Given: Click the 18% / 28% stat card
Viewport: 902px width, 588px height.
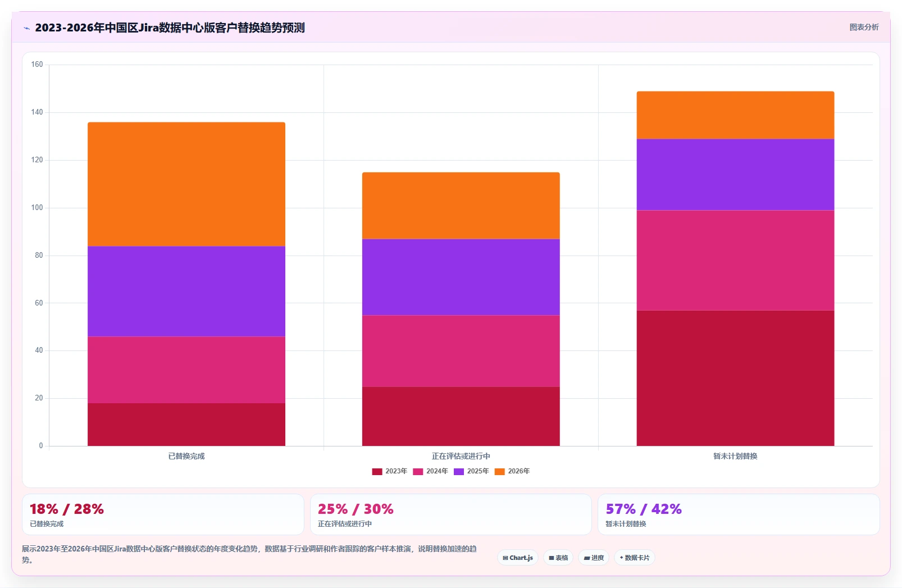Looking at the screenshot, I should click(x=163, y=514).
